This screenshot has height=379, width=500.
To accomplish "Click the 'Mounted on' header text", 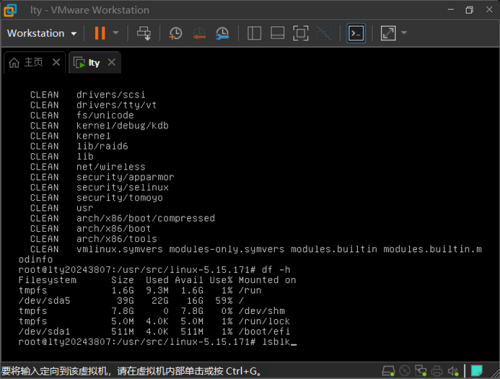I will click(x=267, y=280).
